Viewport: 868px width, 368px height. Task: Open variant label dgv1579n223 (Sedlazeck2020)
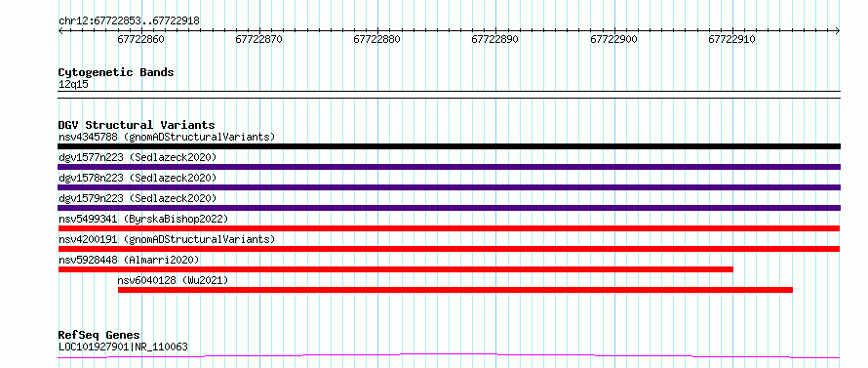(x=138, y=198)
